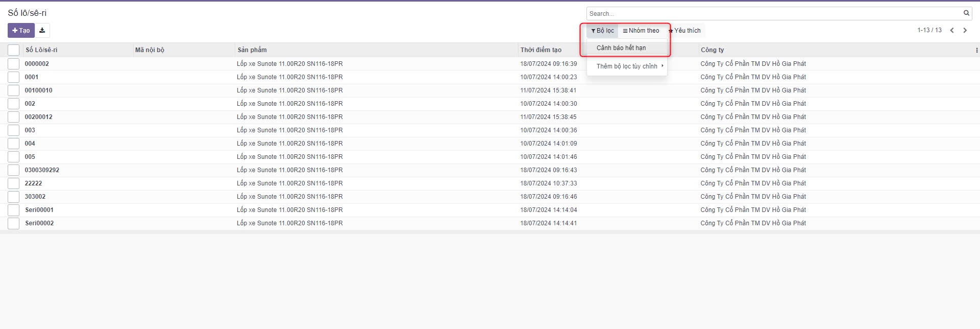Click inside the Search input field

(x=771, y=14)
